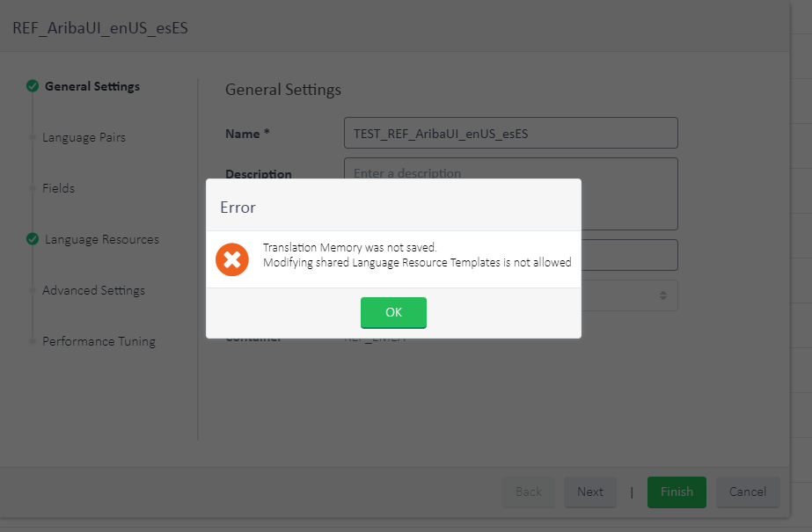Open the Language Pairs step

pos(84,137)
